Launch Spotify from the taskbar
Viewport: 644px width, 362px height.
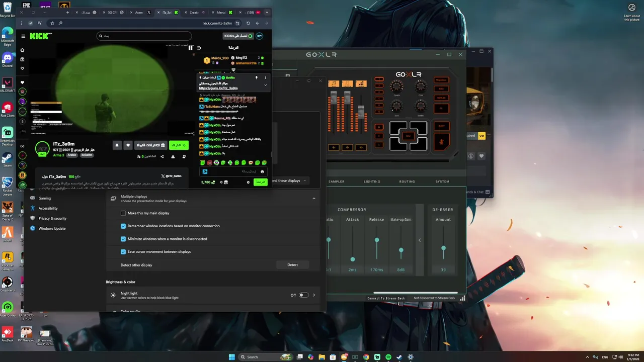click(388, 357)
